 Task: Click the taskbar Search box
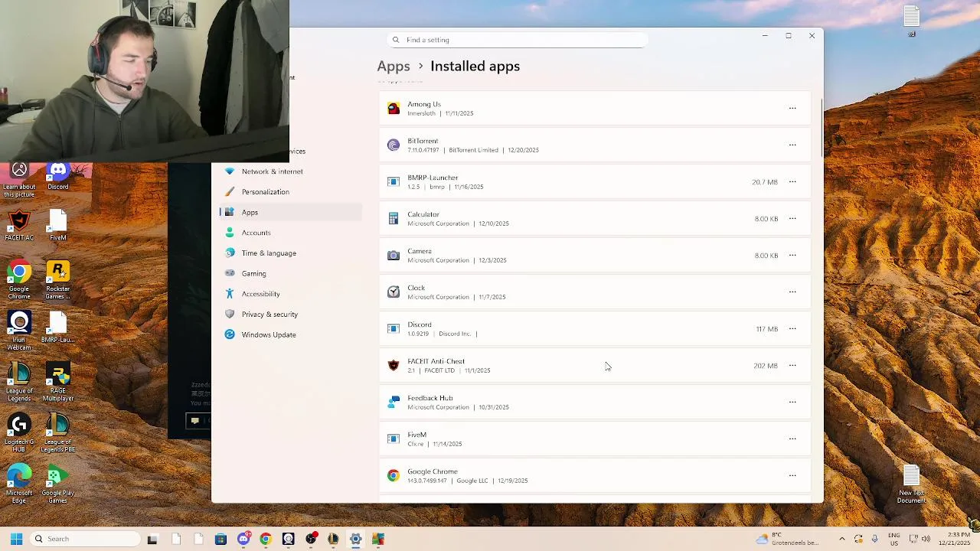[86, 539]
